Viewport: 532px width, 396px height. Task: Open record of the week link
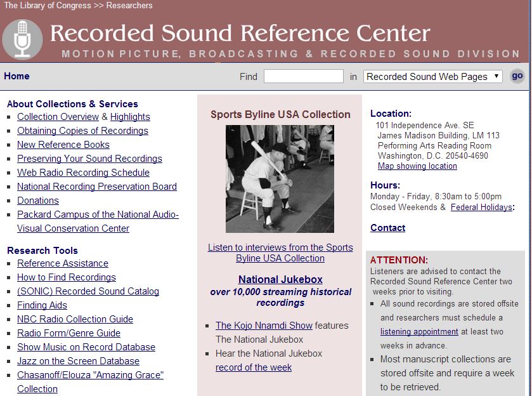254,367
